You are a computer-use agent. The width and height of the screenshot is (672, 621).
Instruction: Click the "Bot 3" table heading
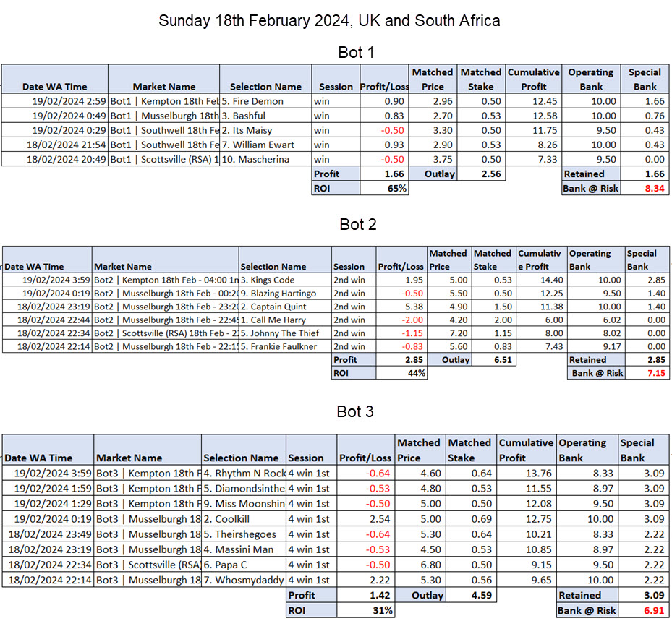click(x=355, y=412)
